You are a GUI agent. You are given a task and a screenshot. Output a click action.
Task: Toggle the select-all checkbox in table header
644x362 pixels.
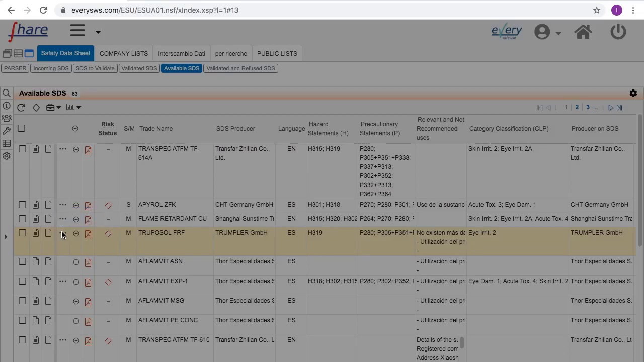click(x=21, y=128)
